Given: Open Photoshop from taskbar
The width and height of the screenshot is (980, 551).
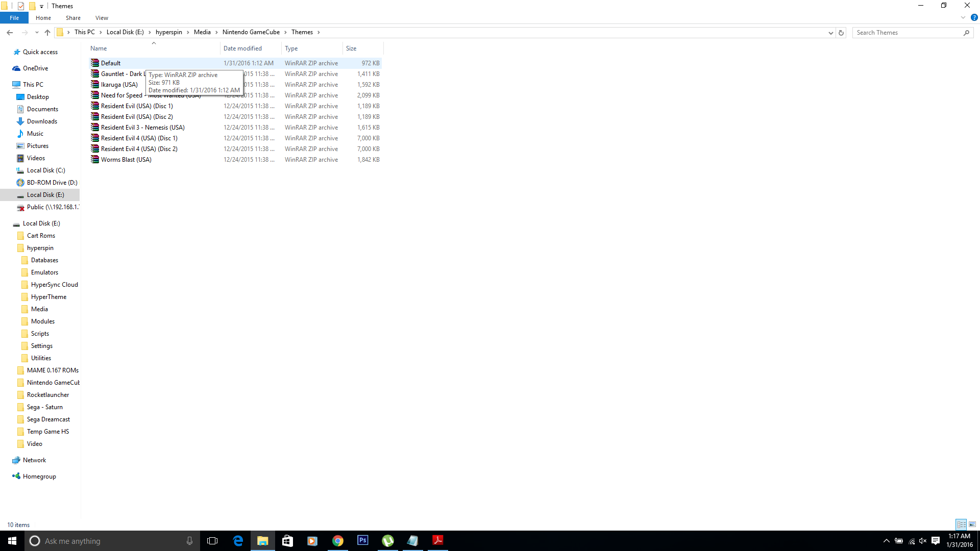Looking at the screenshot, I should point(363,541).
